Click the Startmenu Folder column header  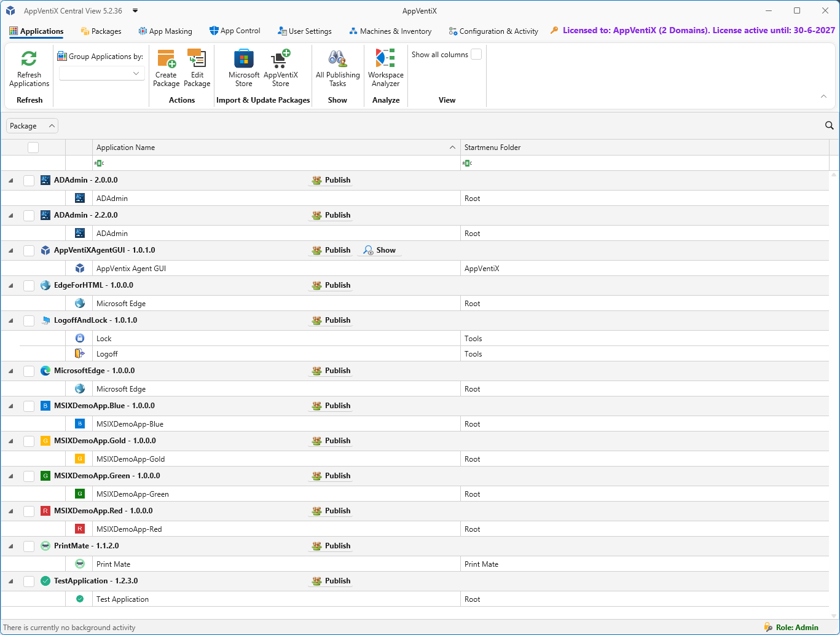click(645, 148)
